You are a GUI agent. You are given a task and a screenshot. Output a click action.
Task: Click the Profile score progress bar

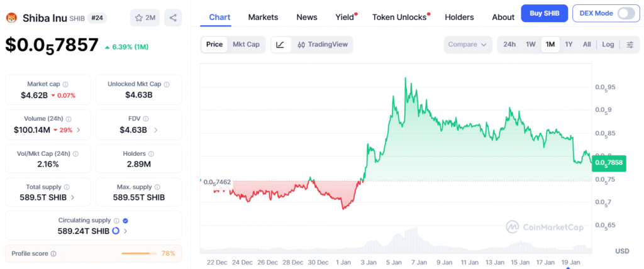[x=139, y=254]
